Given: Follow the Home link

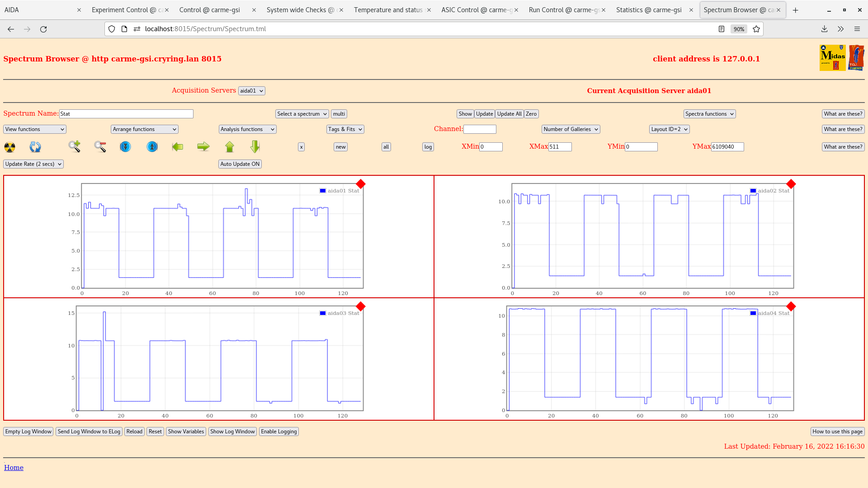Looking at the screenshot, I should click(x=14, y=468).
